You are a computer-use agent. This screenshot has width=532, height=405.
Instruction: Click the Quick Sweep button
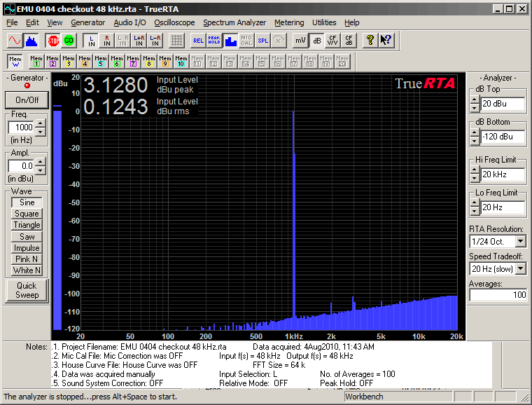pyautogui.click(x=27, y=290)
